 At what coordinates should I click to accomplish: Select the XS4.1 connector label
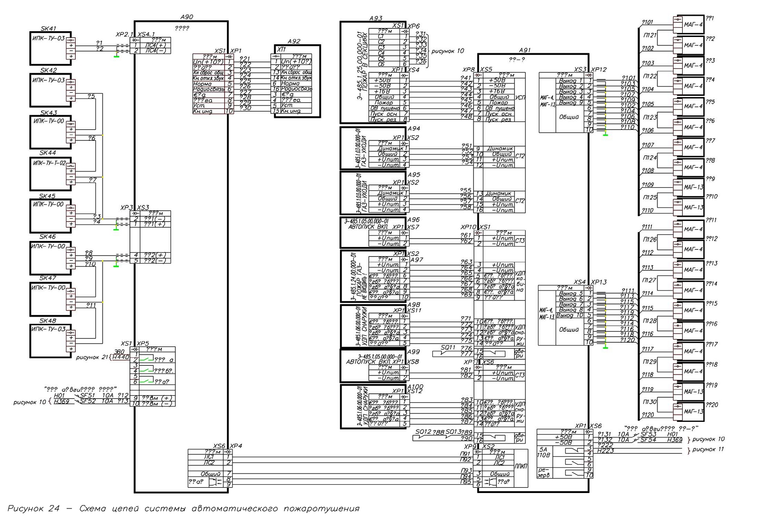146,35
